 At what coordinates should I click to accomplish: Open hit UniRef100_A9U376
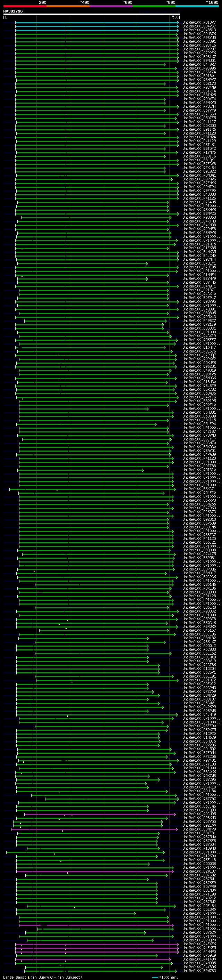(199, 34)
